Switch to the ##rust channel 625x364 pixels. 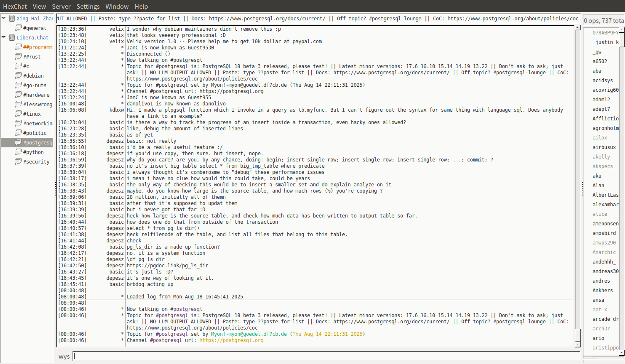tap(32, 57)
